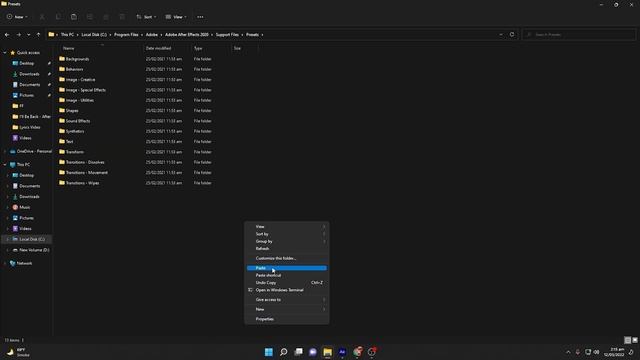This screenshot has height=360, width=640.
Task: Expand the New submenu in context menu
Action: (287, 309)
